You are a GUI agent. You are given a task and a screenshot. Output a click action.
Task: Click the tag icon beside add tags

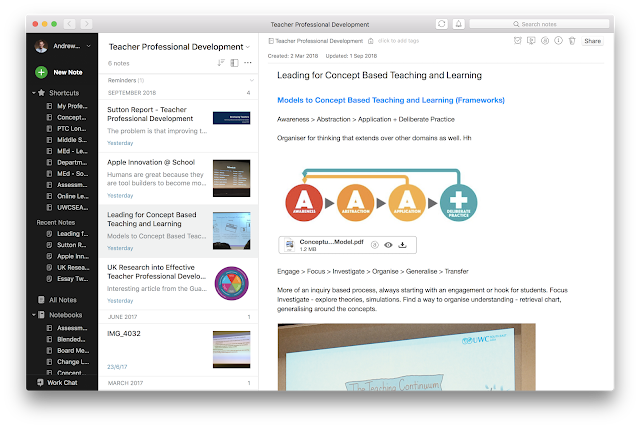(371, 41)
